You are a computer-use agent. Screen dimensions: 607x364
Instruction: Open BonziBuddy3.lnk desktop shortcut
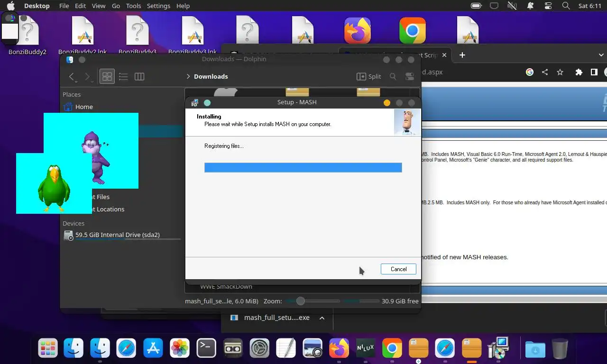point(193,36)
